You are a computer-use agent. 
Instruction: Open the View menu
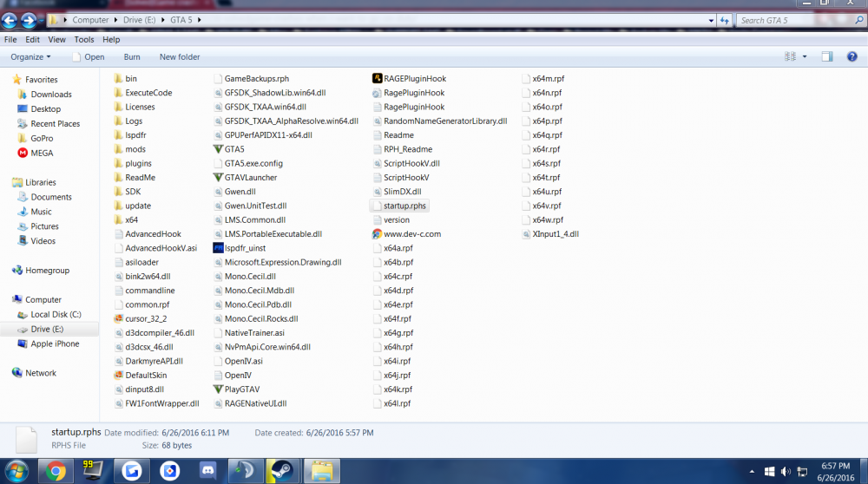click(56, 39)
